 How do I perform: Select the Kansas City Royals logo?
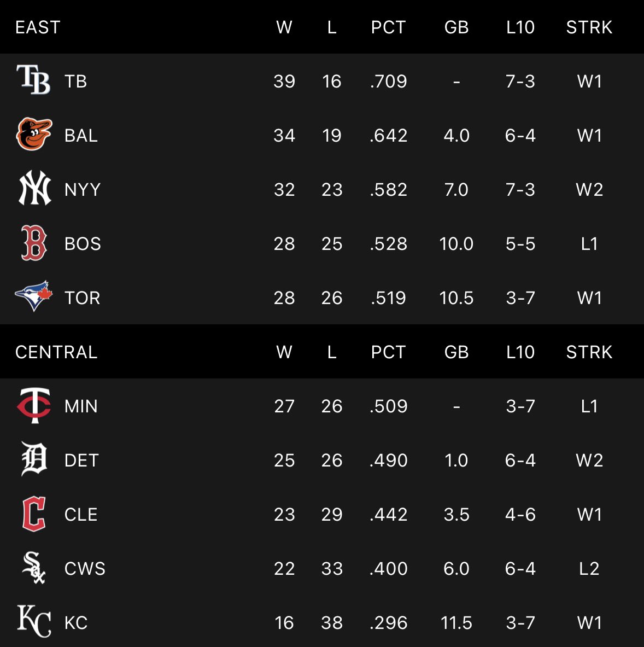[x=34, y=621]
